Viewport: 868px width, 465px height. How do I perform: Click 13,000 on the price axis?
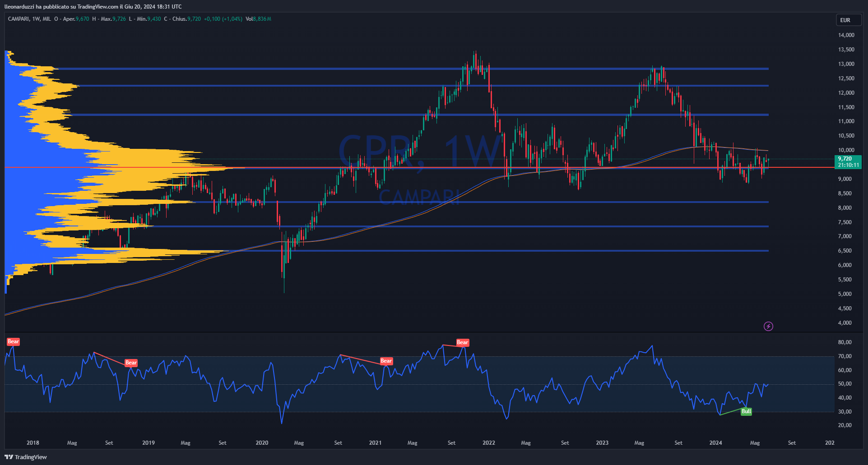[x=846, y=64]
